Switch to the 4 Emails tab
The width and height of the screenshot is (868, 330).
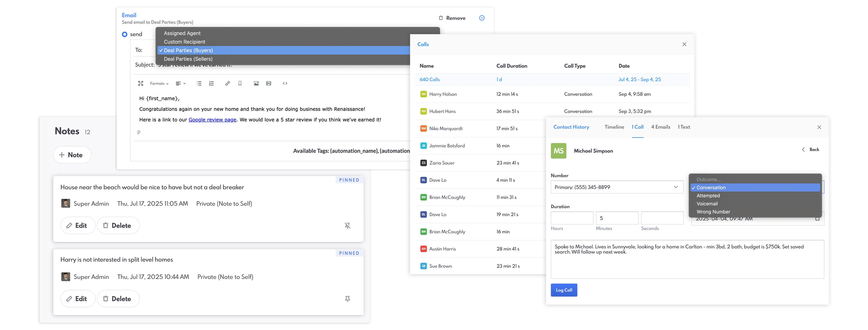(660, 127)
